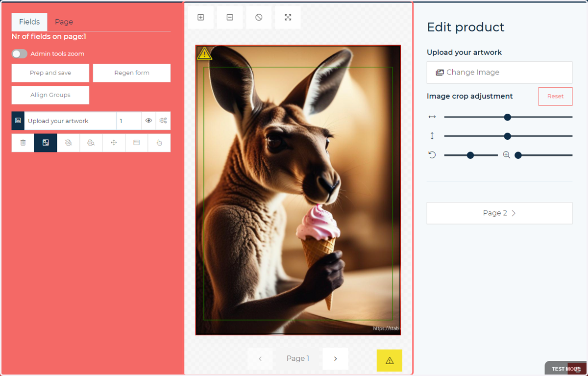Click the TEST MODE badge
Image resolution: width=588 pixels, height=376 pixels.
click(x=566, y=369)
